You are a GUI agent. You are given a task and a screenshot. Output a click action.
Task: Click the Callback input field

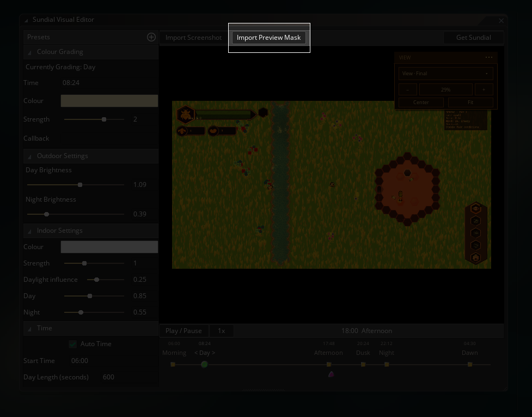click(109, 138)
